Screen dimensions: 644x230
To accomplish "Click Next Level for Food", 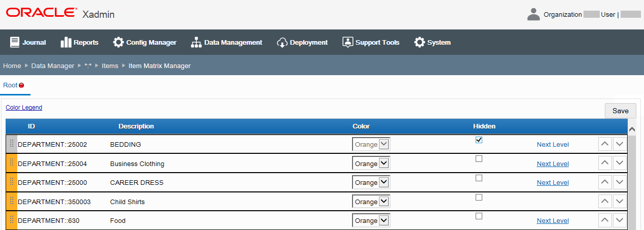I will click(x=553, y=220).
